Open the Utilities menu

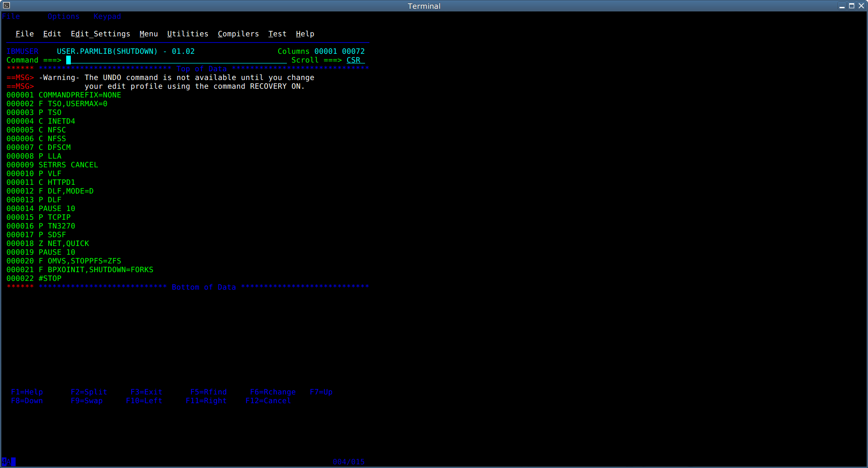pos(188,34)
